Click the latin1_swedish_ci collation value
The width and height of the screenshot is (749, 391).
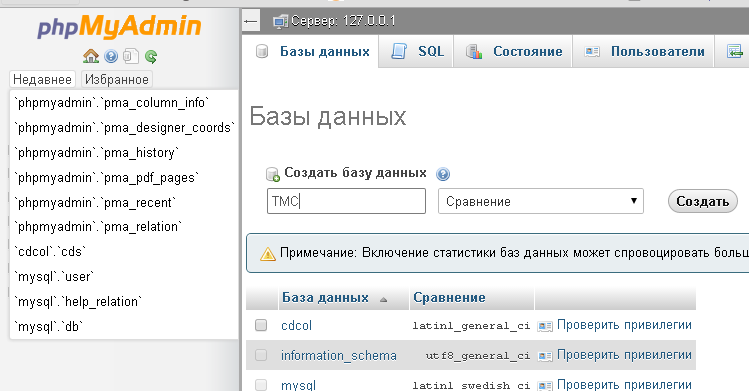point(471,385)
